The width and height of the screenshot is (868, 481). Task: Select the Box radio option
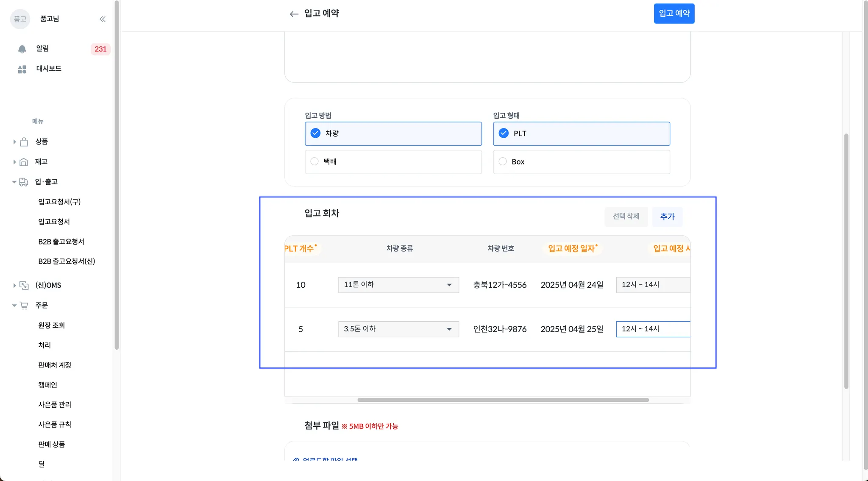[x=503, y=161]
